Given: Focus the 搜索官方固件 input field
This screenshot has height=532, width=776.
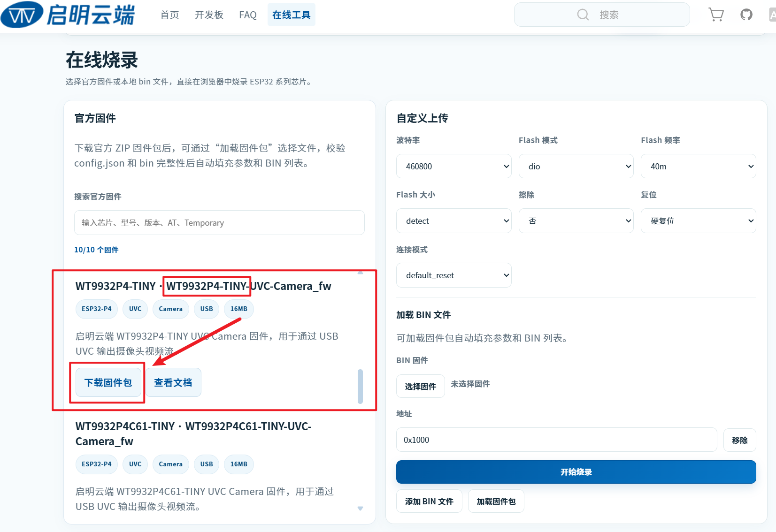Looking at the screenshot, I should tap(219, 223).
